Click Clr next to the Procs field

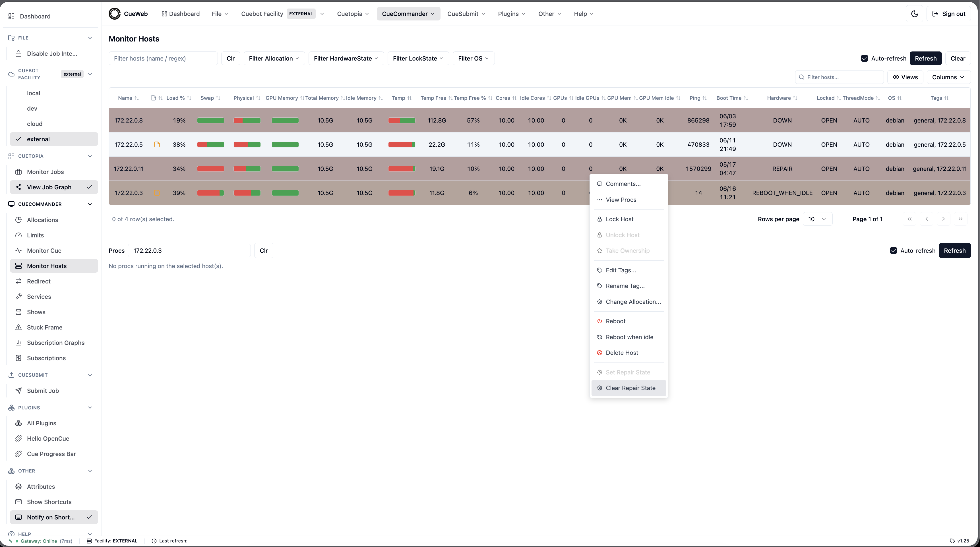264,251
